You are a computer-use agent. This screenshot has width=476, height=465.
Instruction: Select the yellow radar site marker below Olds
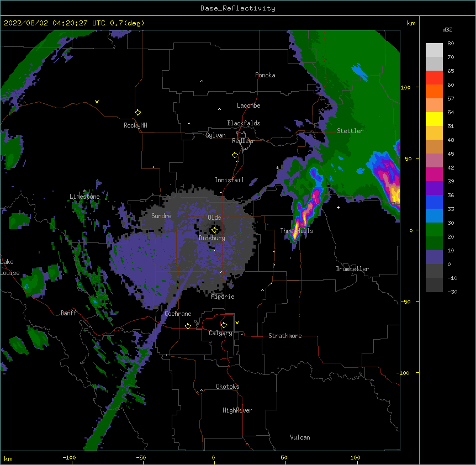pyautogui.click(x=214, y=230)
